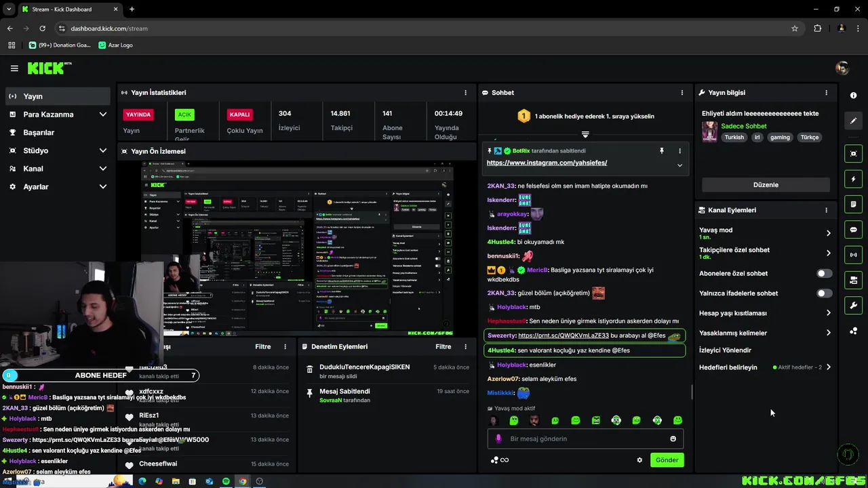Click the purple microphone icon in chat
The height and width of the screenshot is (488, 868).
click(x=498, y=439)
